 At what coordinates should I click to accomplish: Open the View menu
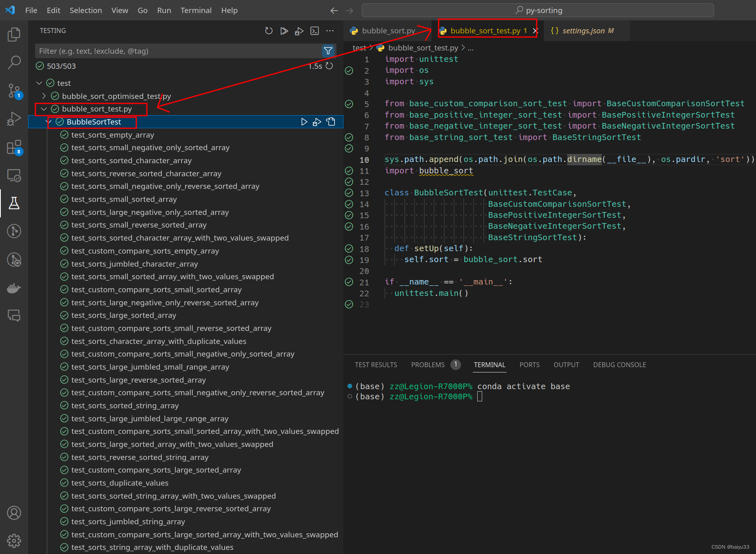(120, 11)
